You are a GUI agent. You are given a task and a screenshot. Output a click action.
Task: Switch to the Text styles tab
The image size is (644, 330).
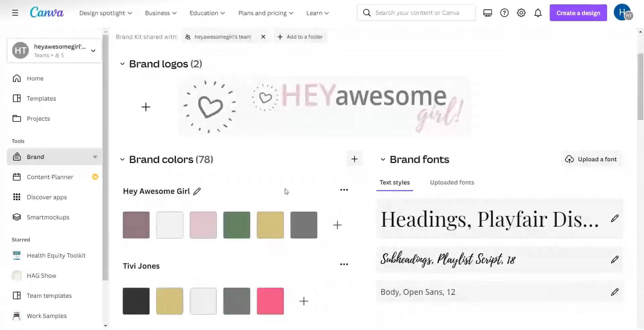395,182
